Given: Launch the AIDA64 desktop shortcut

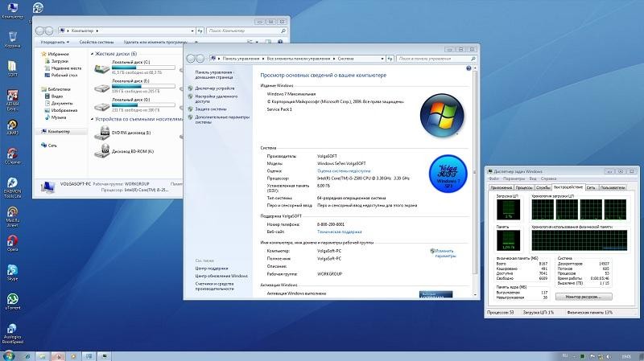Looking at the screenshot, I should tap(12, 101).
